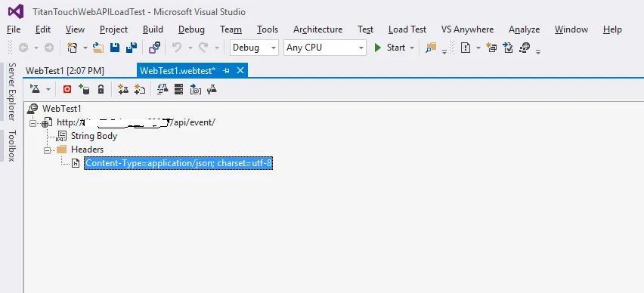Open the Load Test menu
Screen dimensions: 644x293
click(x=407, y=29)
